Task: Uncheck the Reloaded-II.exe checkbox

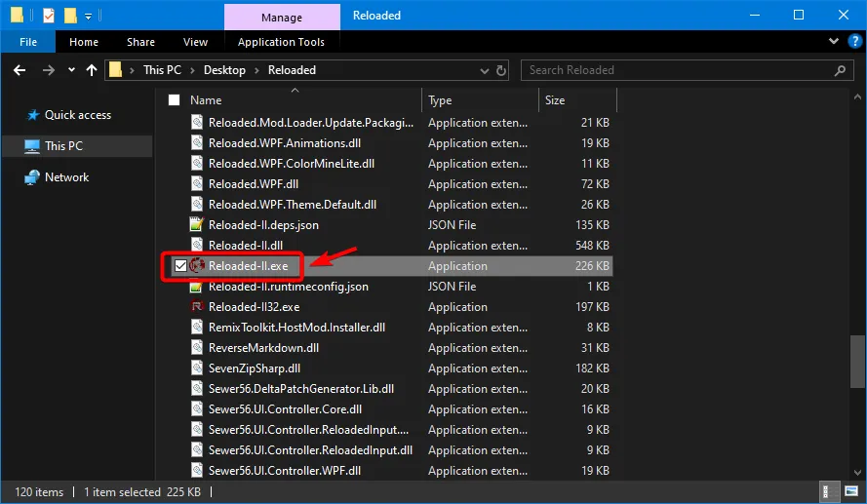Action: [x=180, y=266]
